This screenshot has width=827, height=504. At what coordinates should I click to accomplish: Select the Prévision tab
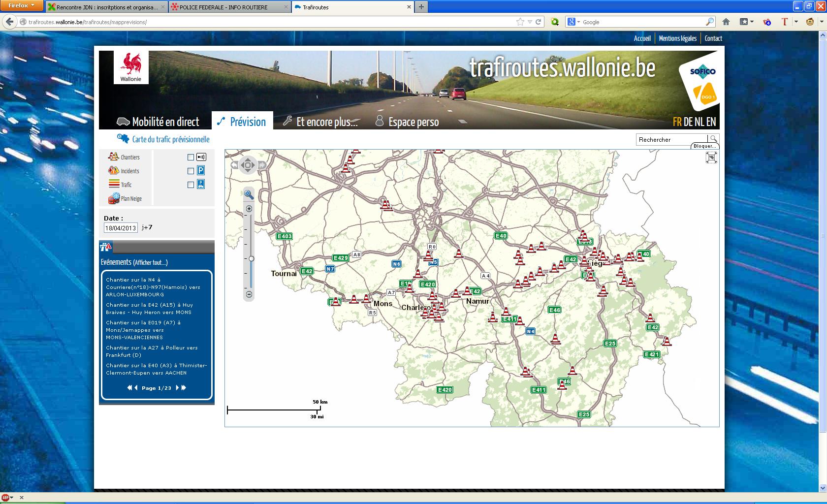click(x=242, y=121)
